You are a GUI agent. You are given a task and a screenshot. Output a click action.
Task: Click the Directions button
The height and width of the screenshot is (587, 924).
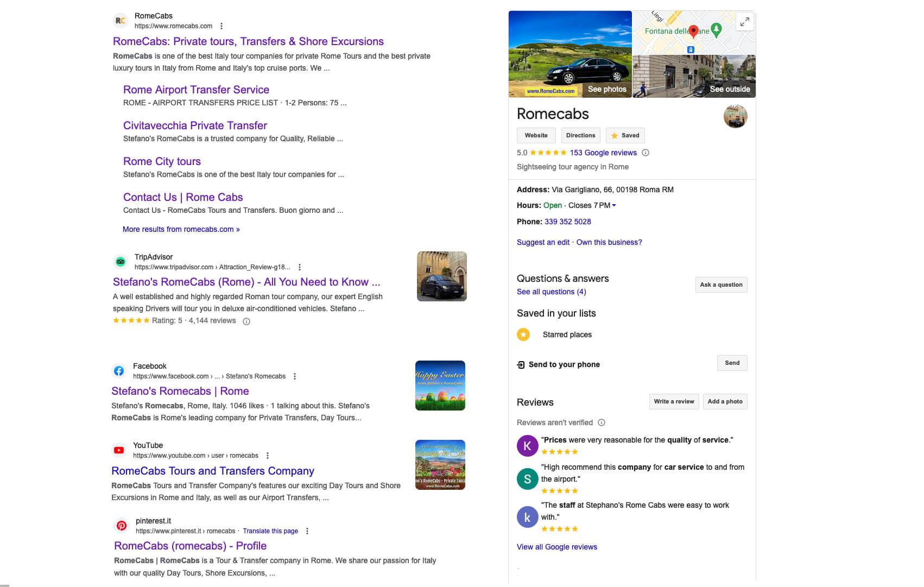tap(580, 135)
